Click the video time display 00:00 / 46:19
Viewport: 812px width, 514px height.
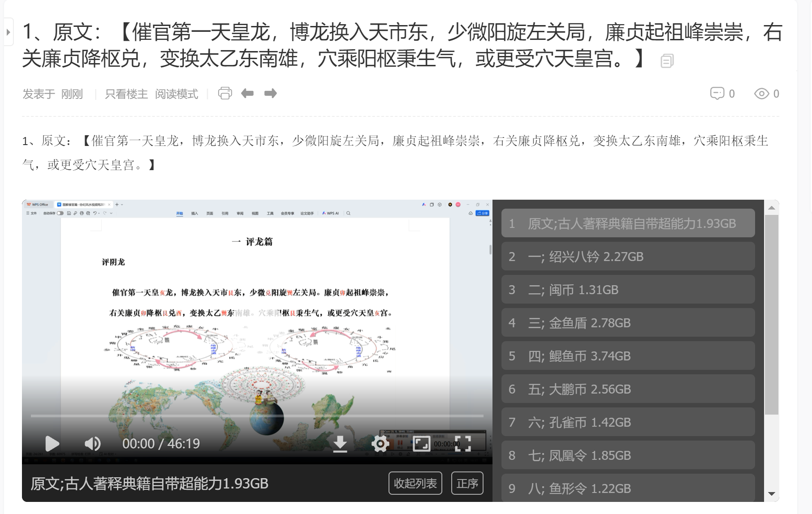161,444
